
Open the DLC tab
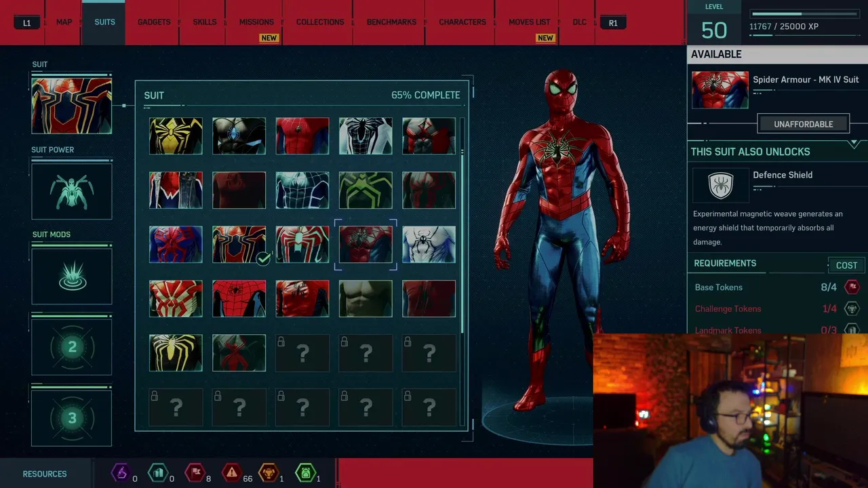click(x=579, y=22)
